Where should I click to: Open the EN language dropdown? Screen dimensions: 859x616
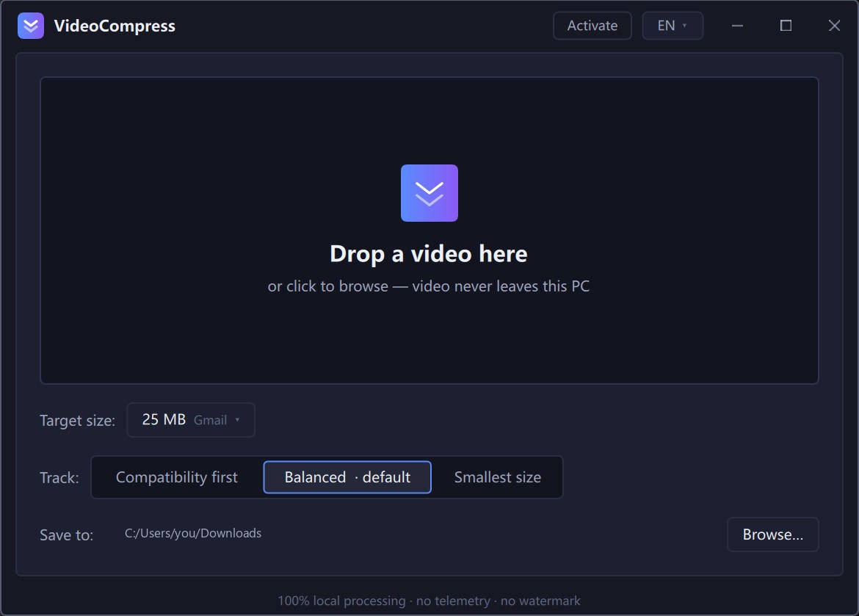pos(673,26)
